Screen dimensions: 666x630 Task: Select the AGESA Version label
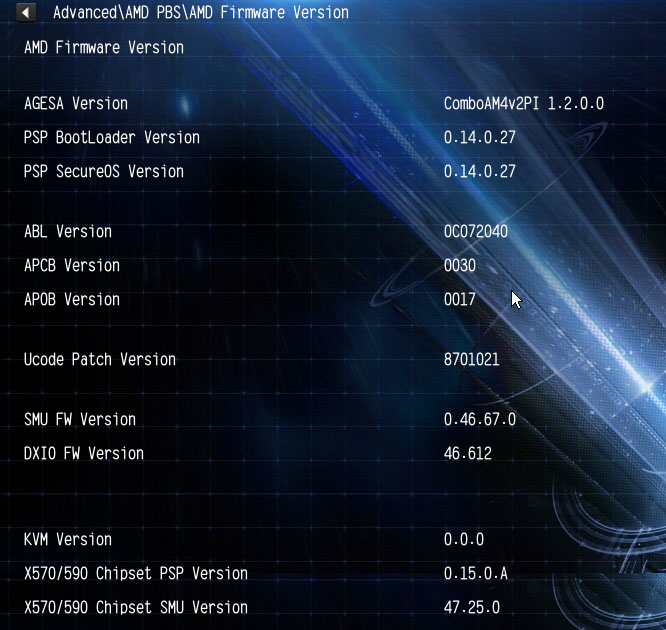click(x=76, y=104)
